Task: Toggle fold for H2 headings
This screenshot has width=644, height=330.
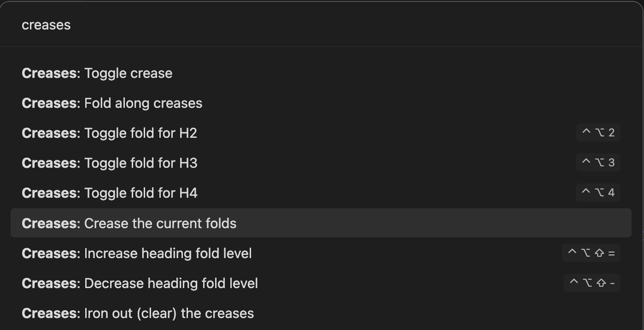Action: [x=109, y=133]
